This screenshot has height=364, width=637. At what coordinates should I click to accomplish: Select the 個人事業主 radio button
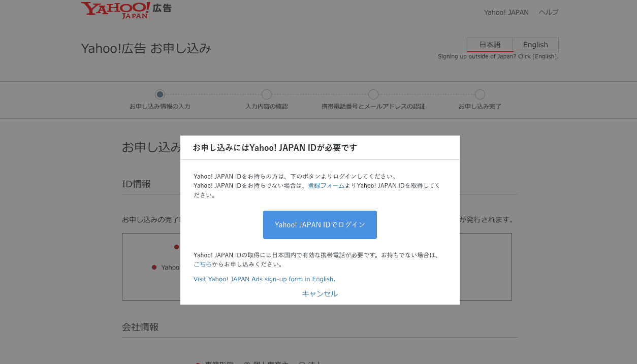coord(247,362)
